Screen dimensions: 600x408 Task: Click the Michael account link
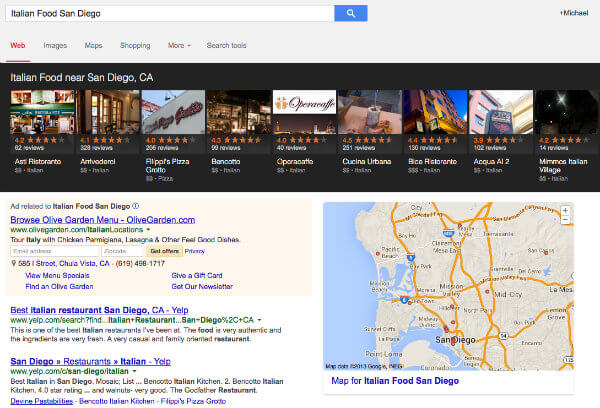coord(574,13)
